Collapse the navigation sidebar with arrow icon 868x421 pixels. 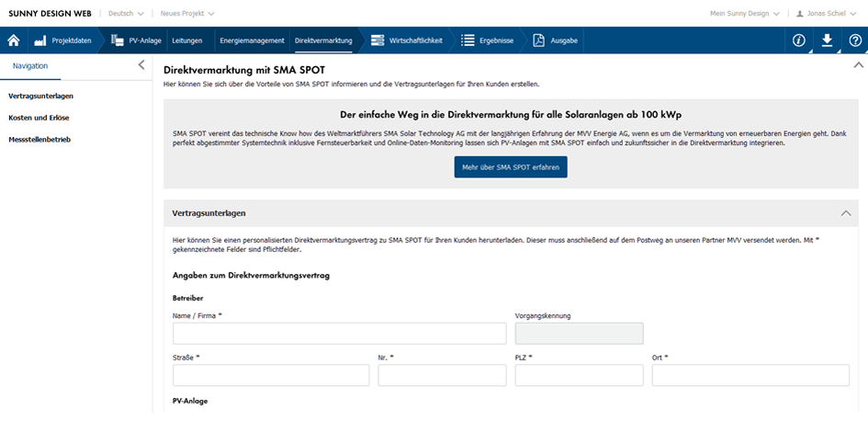(x=141, y=65)
